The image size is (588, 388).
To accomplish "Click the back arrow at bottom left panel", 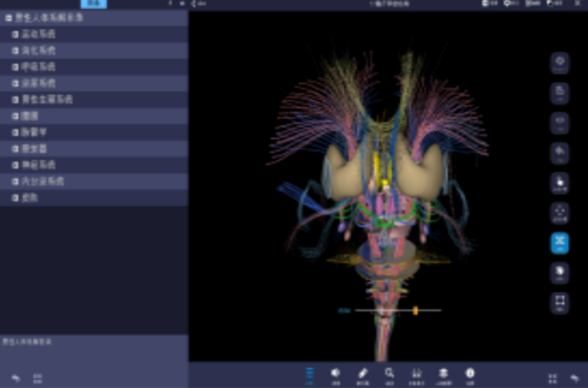I will 15,378.
